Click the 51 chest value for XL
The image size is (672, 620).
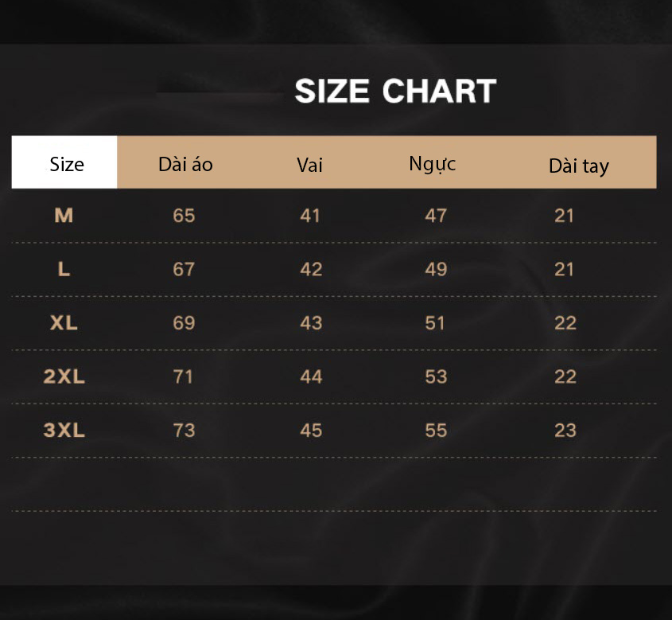coord(435,323)
